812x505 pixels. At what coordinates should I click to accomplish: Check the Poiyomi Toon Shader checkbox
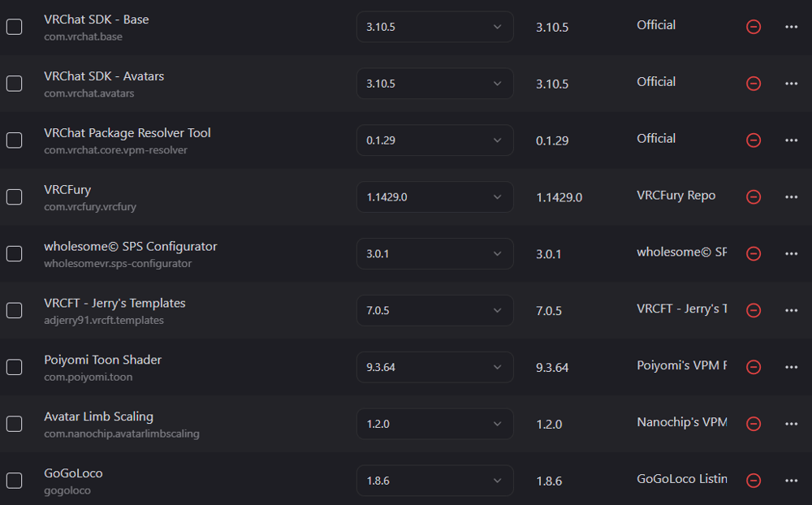click(x=14, y=367)
